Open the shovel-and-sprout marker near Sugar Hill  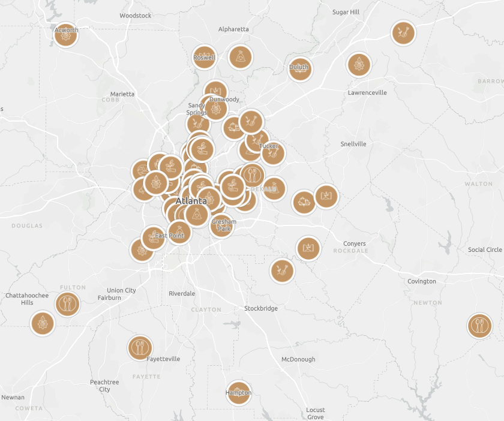tap(404, 32)
